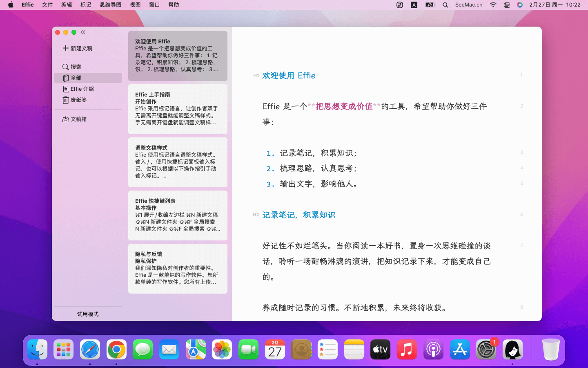588x368 pixels.
Task: Open Apple TV app in the Dock
Action: pos(380,350)
